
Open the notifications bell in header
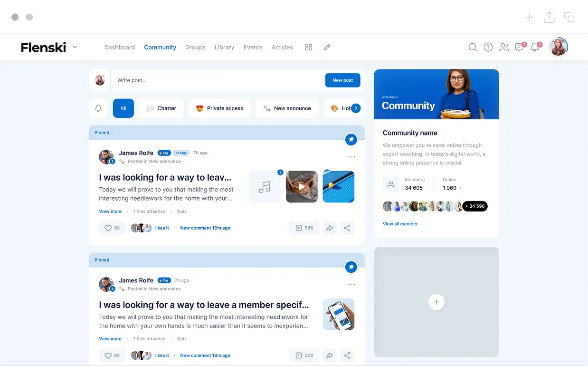coord(535,47)
